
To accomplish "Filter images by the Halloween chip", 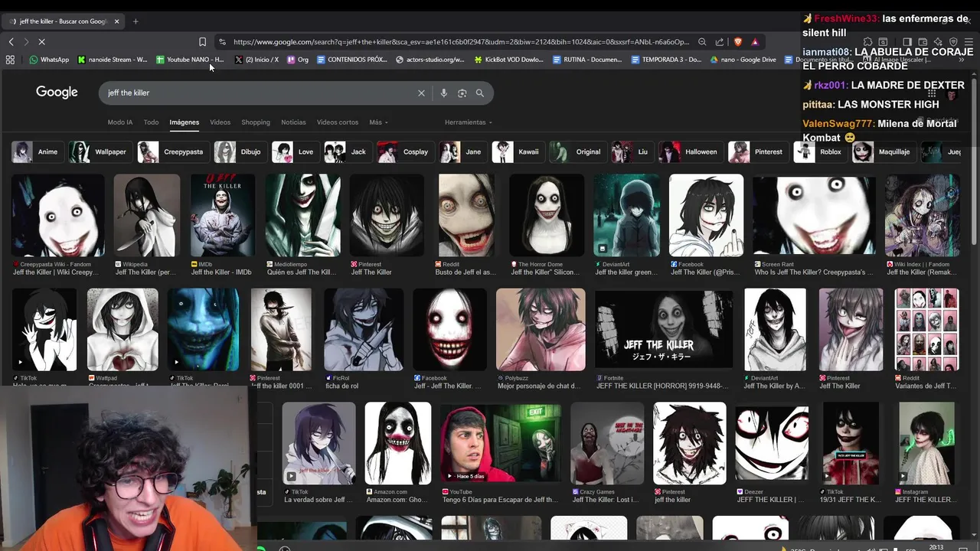I will tap(689, 152).
